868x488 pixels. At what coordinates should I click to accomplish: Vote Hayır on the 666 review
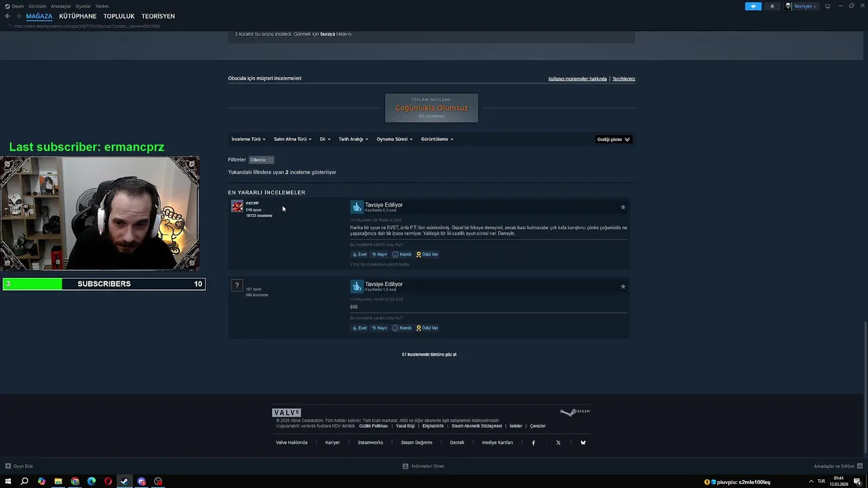click(379, 328)
